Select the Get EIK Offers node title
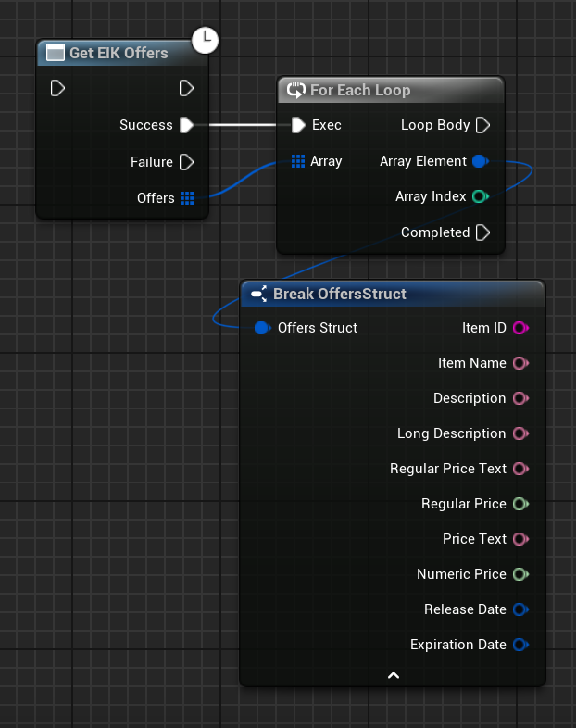 pos(119,54)
